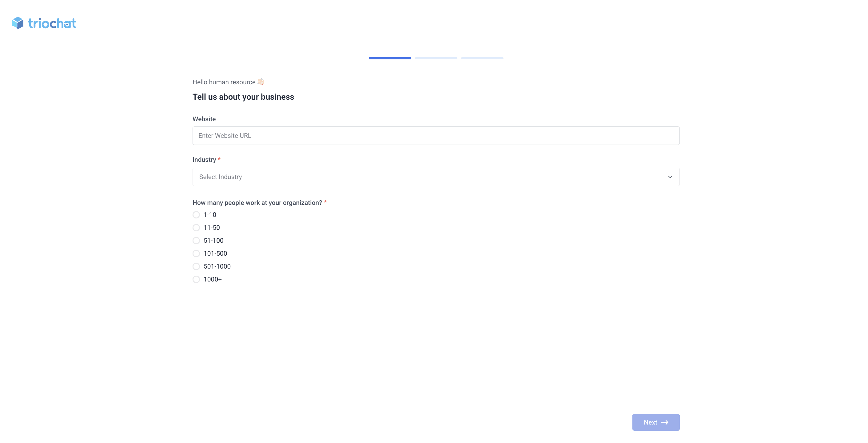Focus the Enter Website URL field

[x=436, y=136]
